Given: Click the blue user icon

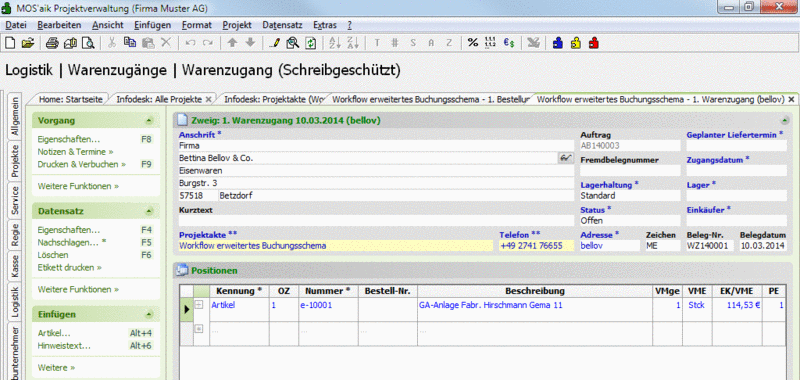Looking at the screenshot, I should point(558,43).
